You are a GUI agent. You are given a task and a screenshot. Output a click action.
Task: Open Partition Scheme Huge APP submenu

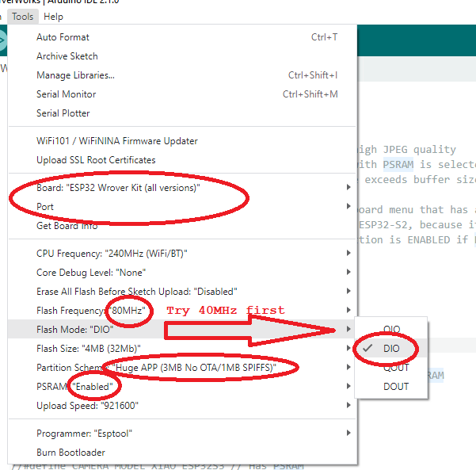click(x=182, y=368)
